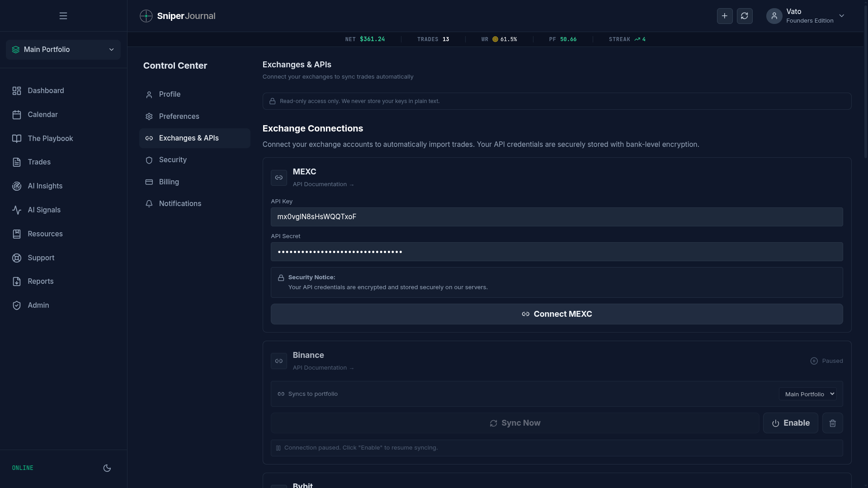Viewport: 868px width, 488px height.
Task: Open the MEXC API Documentation link
Action: click(323, 184)
